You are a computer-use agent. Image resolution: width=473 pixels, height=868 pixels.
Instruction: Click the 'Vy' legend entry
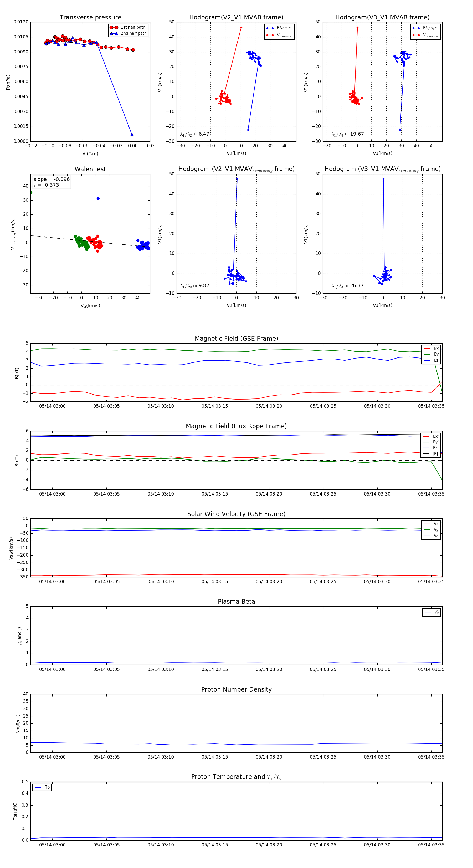click(x=431, y=530)
